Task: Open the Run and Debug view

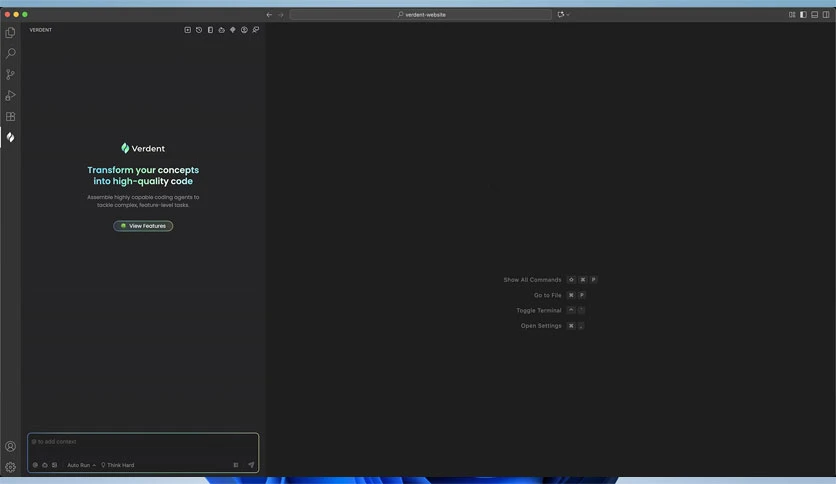Action: 10,95
